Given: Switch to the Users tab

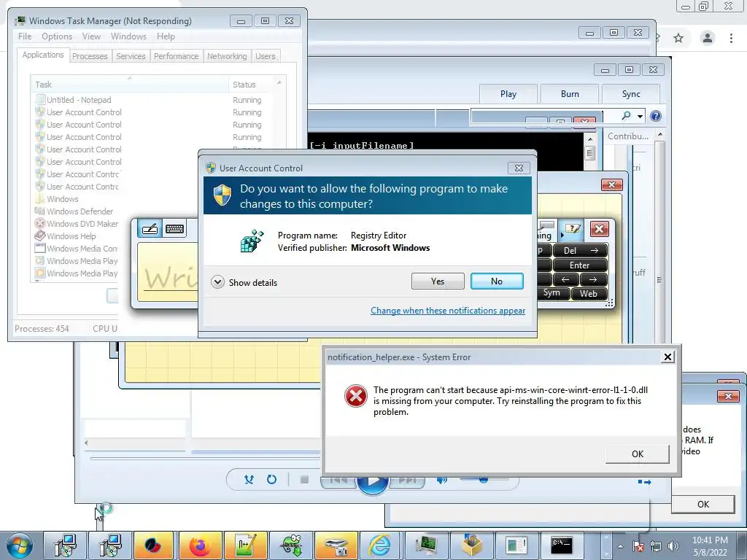Looking at the screenshot, I should (266, 56).
